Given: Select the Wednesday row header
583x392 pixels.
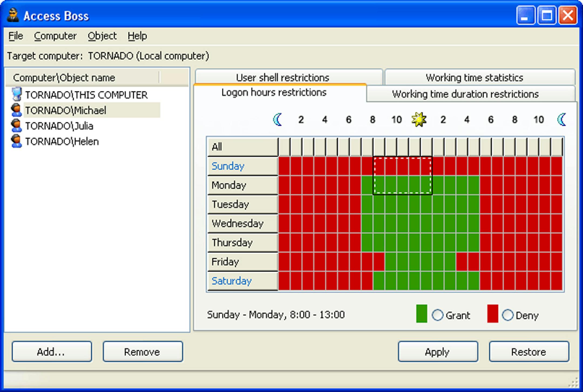Looking at the screenshot, I should [x=243, y=224].
